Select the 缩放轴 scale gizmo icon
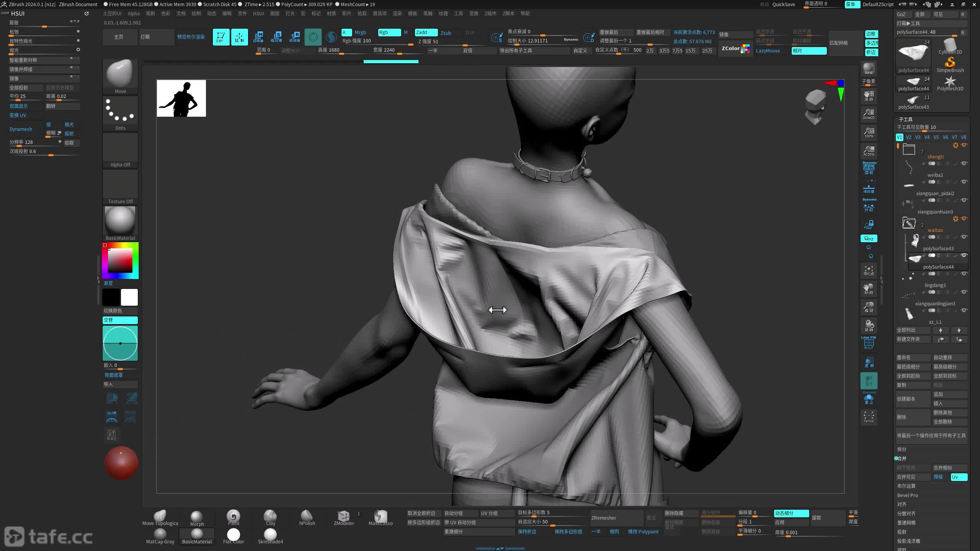 (x=276, y=37)
